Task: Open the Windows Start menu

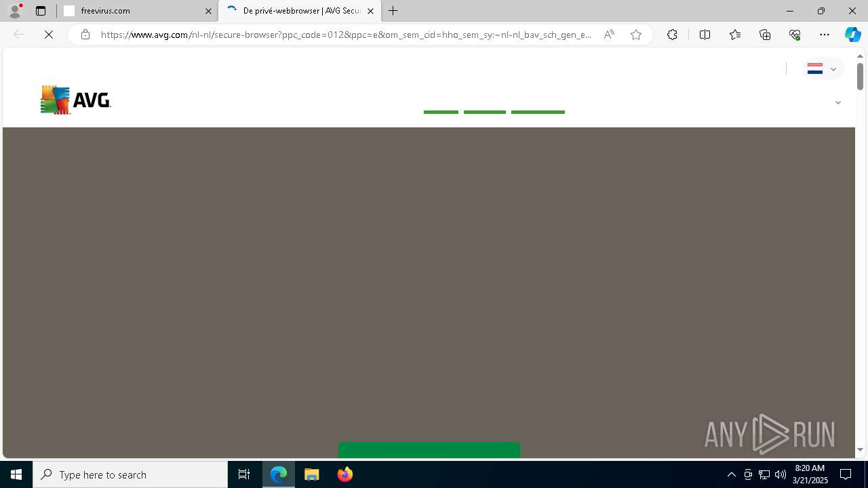Action: [x=16, y=474]
